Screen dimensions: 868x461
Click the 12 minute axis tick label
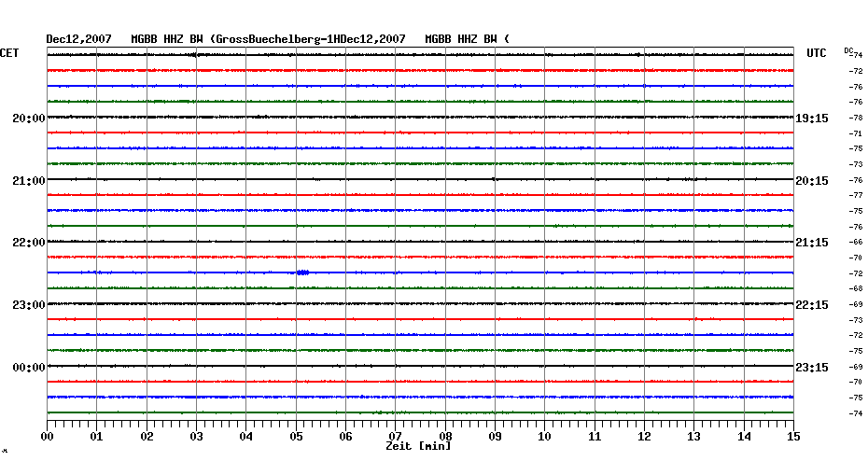(644, 437)
